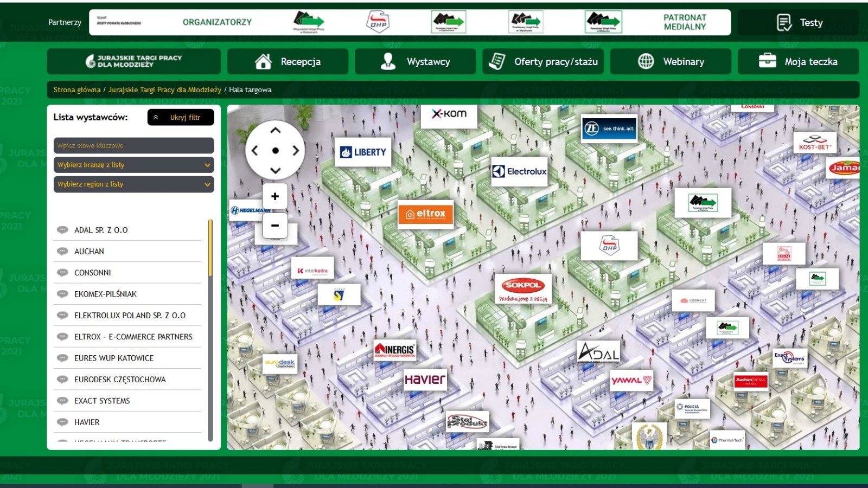Open the KOST-BET booth logo
This screenshot has width=868, height=488.
point(815,143)
